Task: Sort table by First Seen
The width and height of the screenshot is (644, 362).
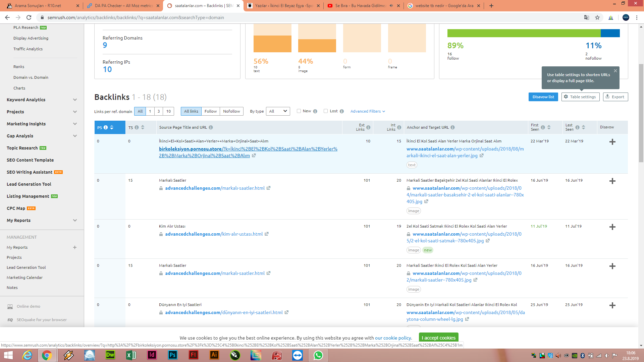Action: pos(549,127)
